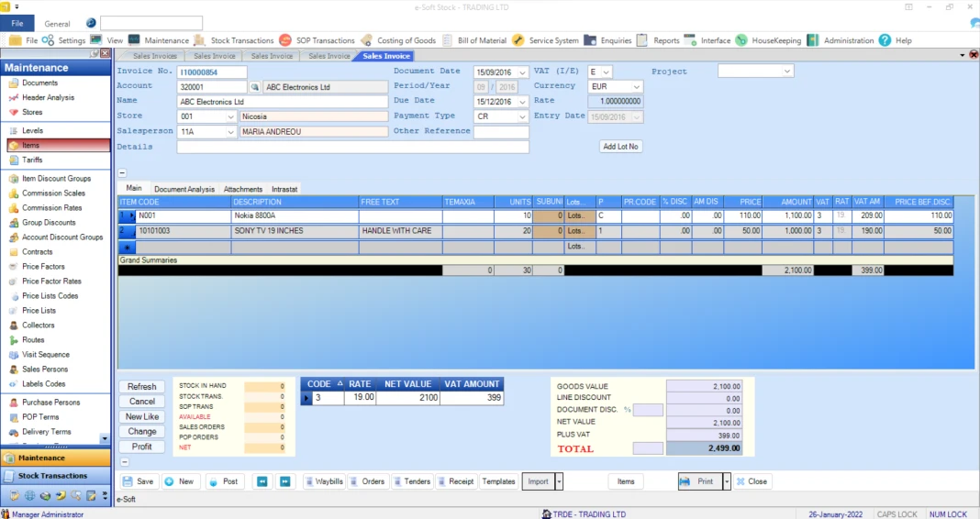
Task: Post the sales invoice
Action: pyautogui.click(x=224, y=481)
